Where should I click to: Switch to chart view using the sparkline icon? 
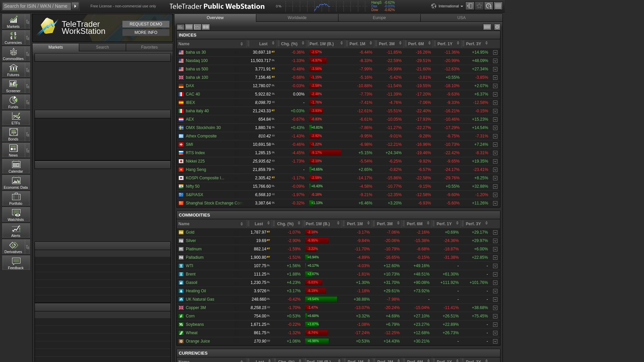click(197, 27)
